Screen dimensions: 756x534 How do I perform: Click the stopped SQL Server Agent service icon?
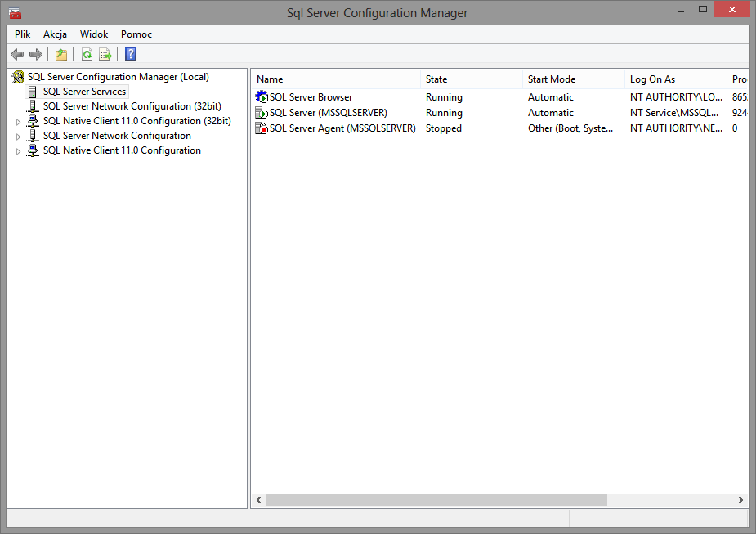pyautogui.click(x=262, y=128)
